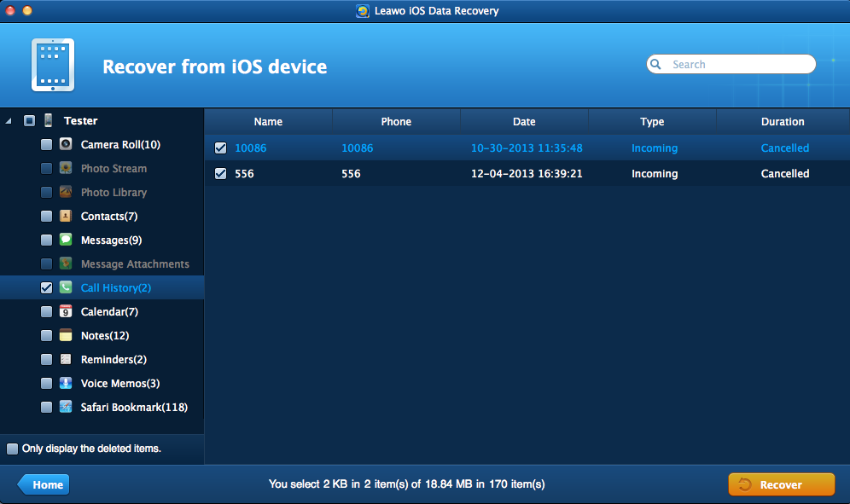Click the Contacts address book icon
This screenshot has height=504, width=850.
(x=66, y=216)
